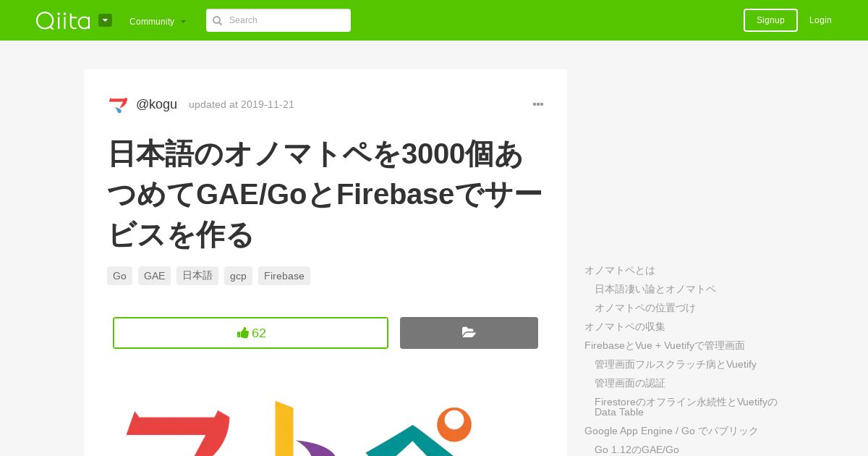868x456 pixels.
Task: Focus the Search input field
Action: (x=278, y=20)
